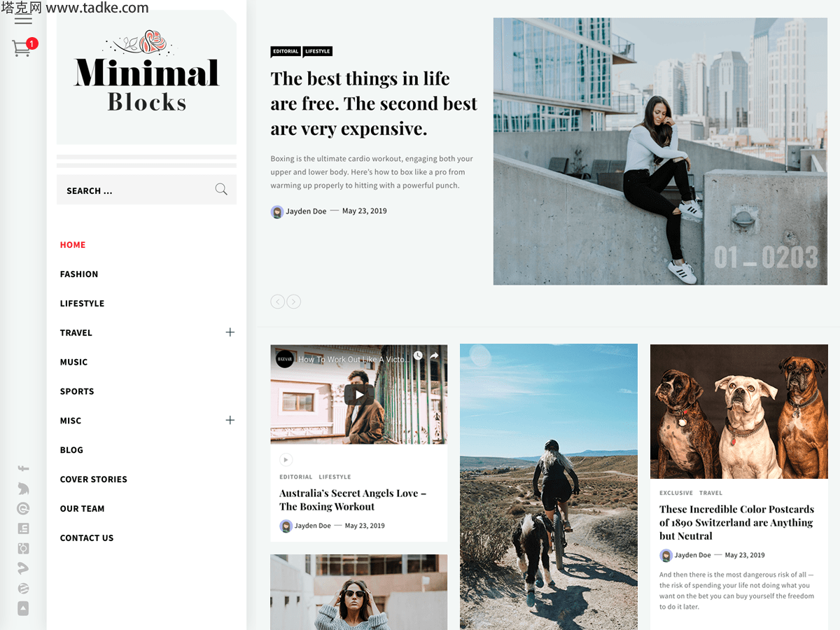Screen dimensions: 840x630
Task: Open the hamburger menu icon
Action: [x=23, y=19]
